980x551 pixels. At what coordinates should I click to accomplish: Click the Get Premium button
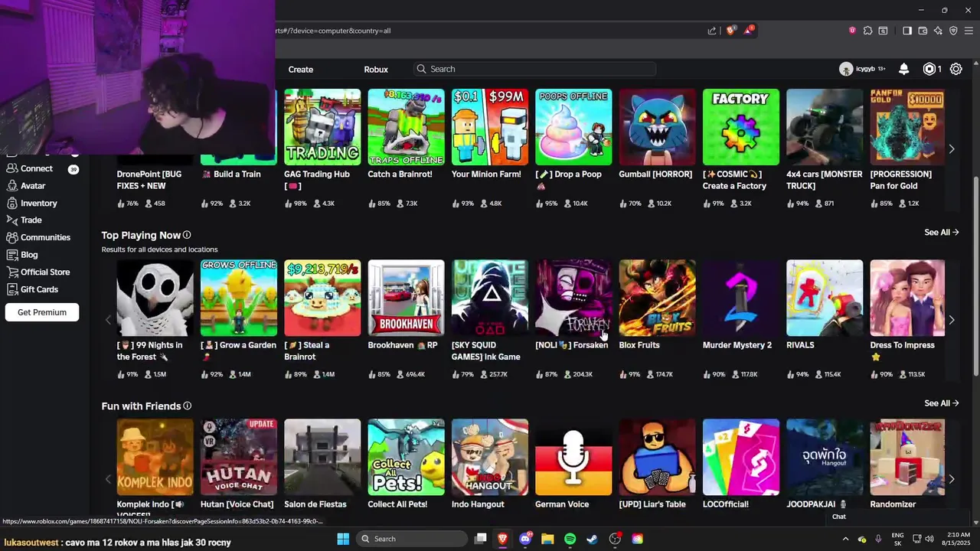42,312
